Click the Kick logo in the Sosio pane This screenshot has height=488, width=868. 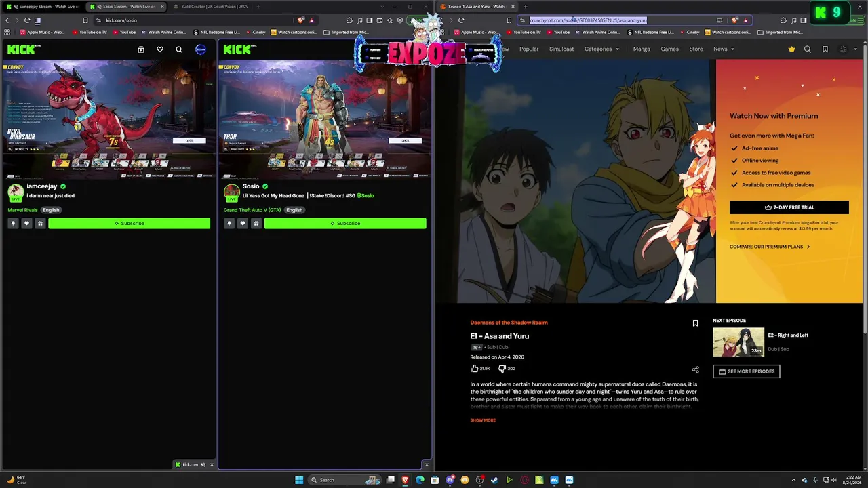240,49
